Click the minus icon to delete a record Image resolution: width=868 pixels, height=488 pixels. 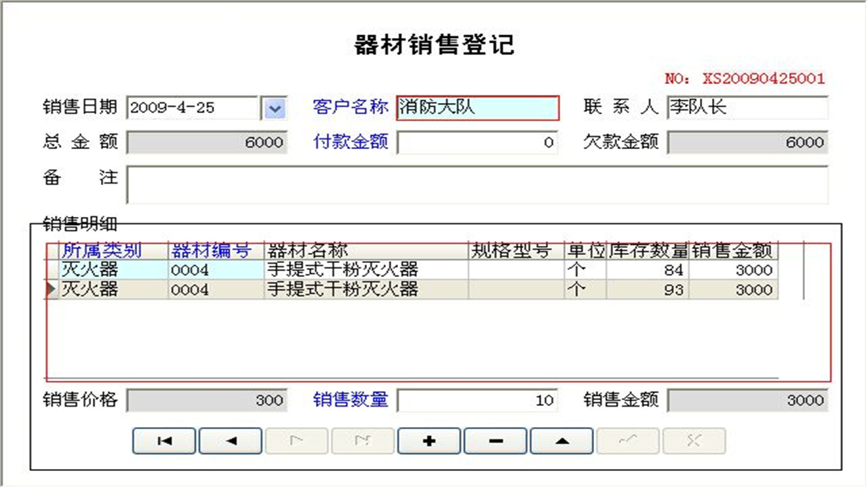495,441
